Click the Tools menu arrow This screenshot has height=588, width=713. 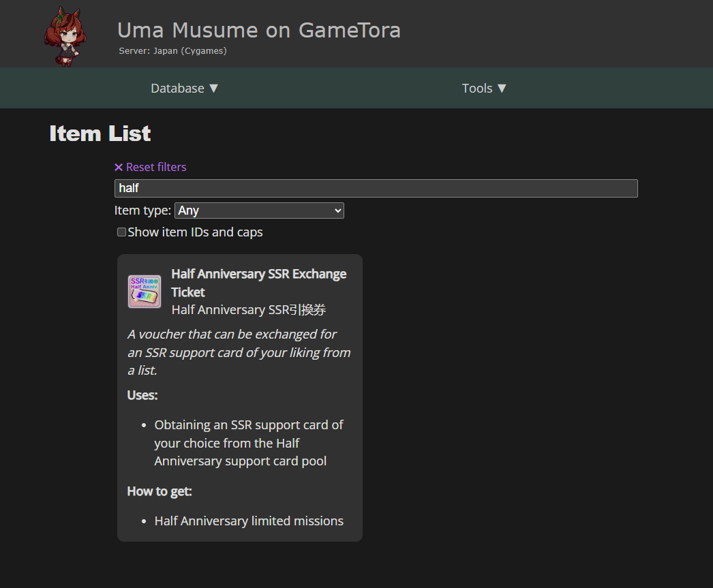[502, 89]
